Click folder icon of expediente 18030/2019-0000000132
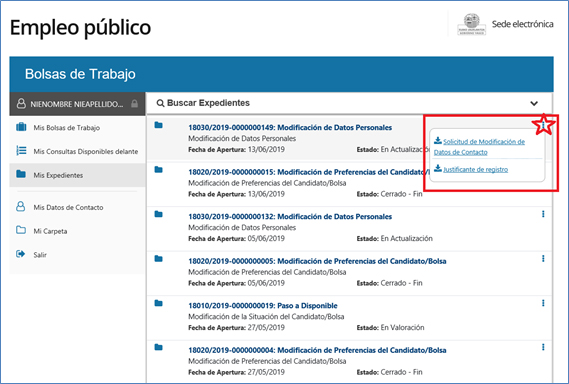This screenshot has width=569, height=384. point(159,214)
